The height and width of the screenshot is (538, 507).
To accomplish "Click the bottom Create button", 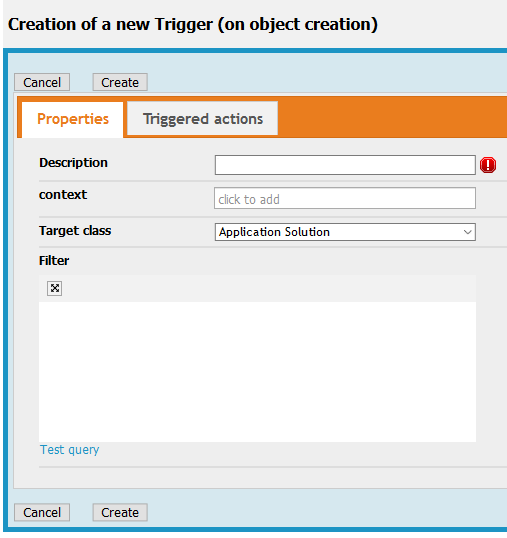I will 120,513.
